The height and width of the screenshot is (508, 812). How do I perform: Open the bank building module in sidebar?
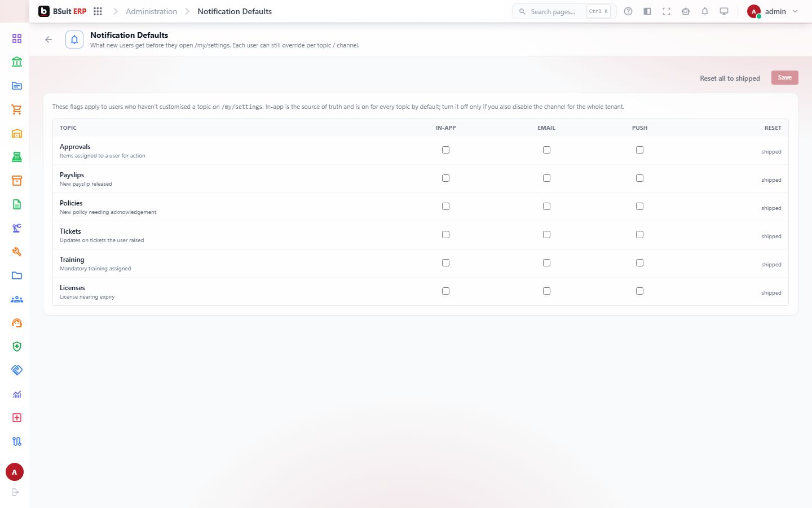17,62
